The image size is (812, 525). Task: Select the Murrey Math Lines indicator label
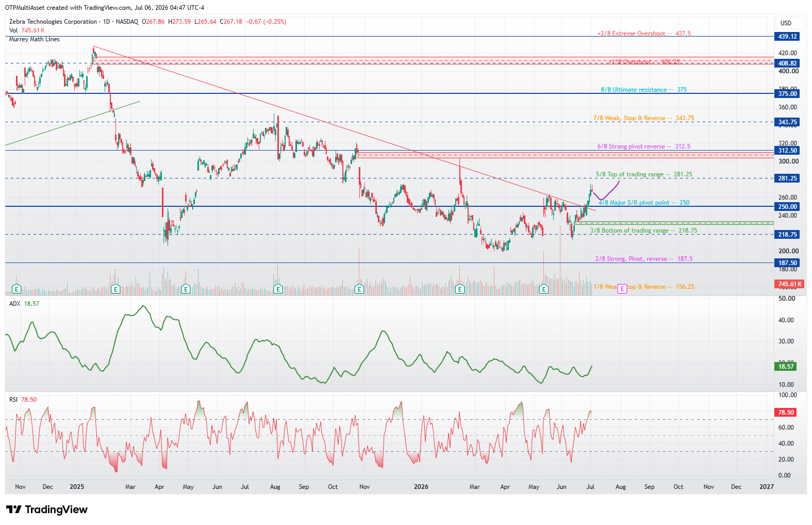35,39
